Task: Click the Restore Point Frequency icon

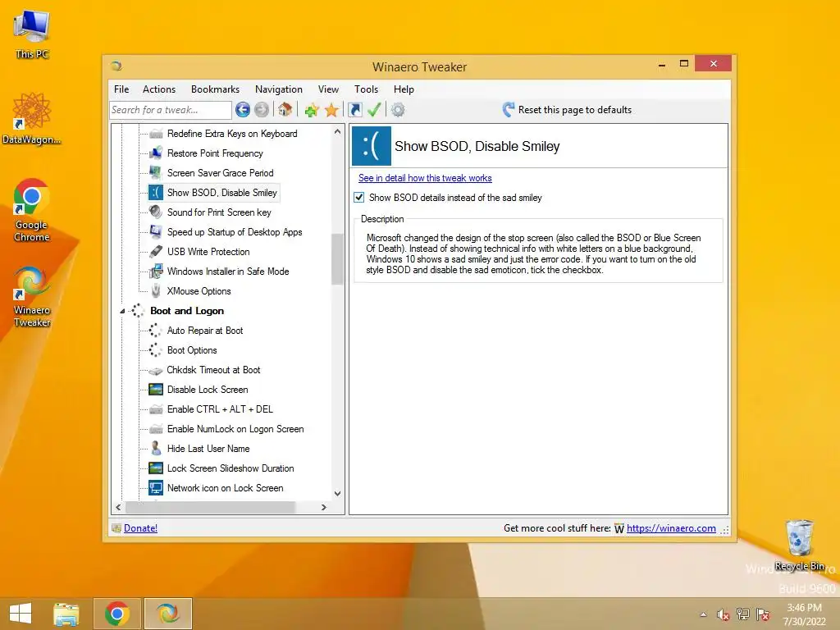Action: point(156,153)
